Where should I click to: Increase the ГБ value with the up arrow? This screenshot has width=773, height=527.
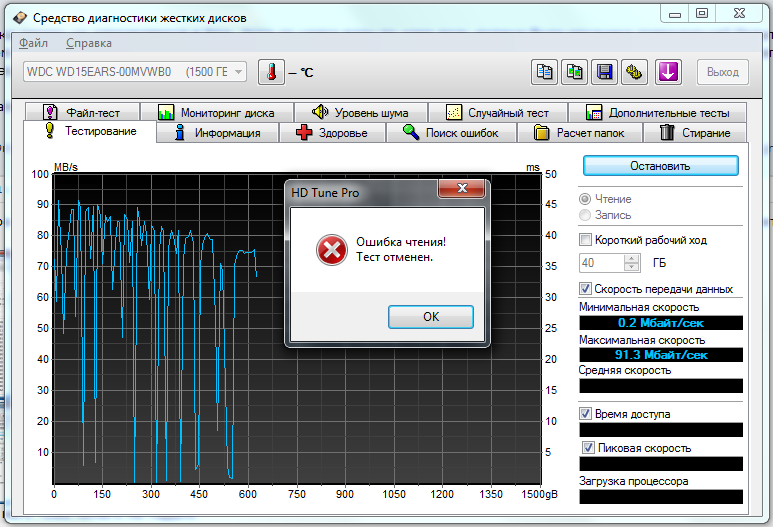coord(632,259)
